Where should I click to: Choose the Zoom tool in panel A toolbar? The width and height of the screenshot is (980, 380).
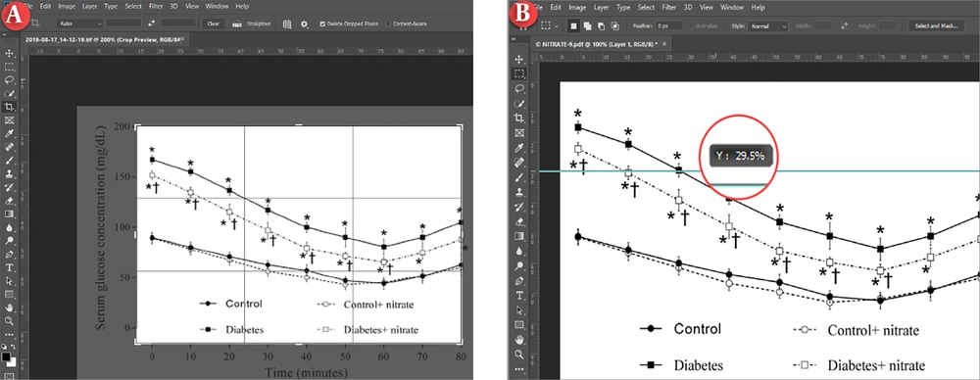[x=10, y=321]
